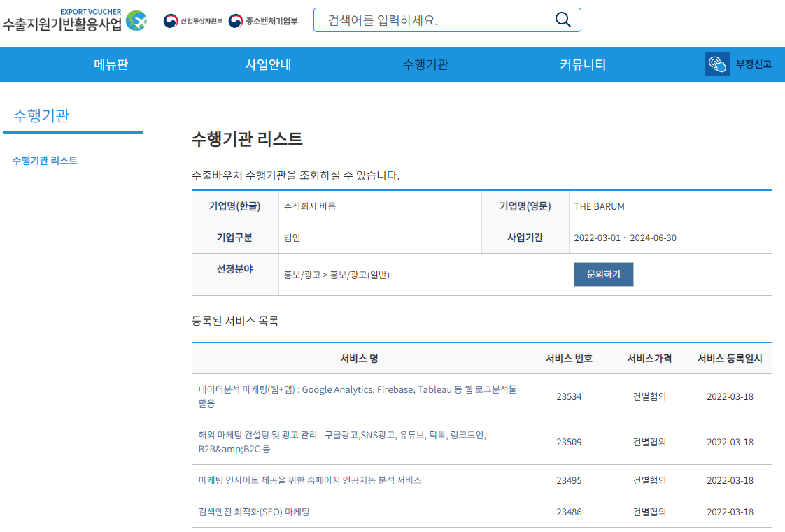Click the 기업명(한글) label cell
Screen dimensions: 785x532
235,206
